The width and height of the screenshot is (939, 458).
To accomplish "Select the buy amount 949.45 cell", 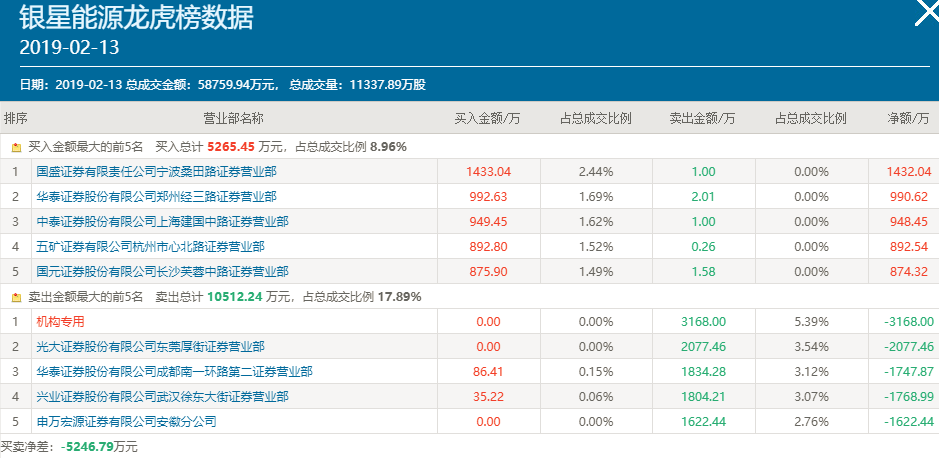I will pyautogui.click(x=489, y=222).
